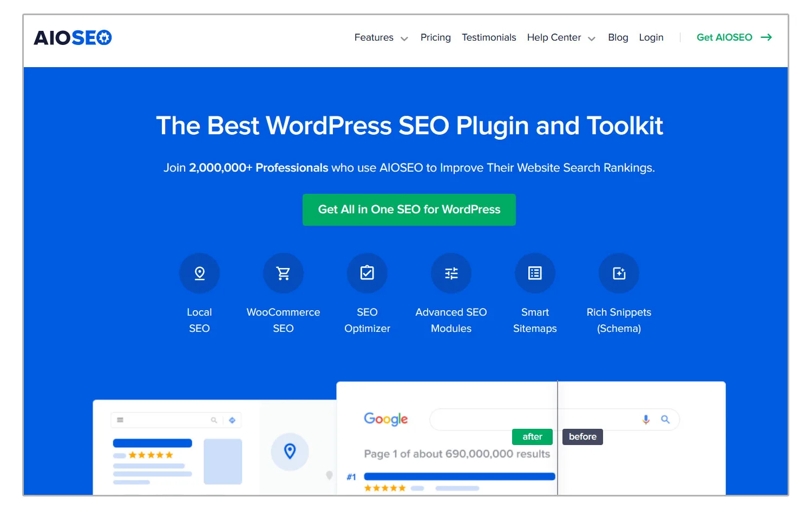Click the "The Best WordPress SEO Plugin and Toolkit" heading
The width and height of the screenshot is (812, 510).
pyautogui.click(x=409, y=126)
